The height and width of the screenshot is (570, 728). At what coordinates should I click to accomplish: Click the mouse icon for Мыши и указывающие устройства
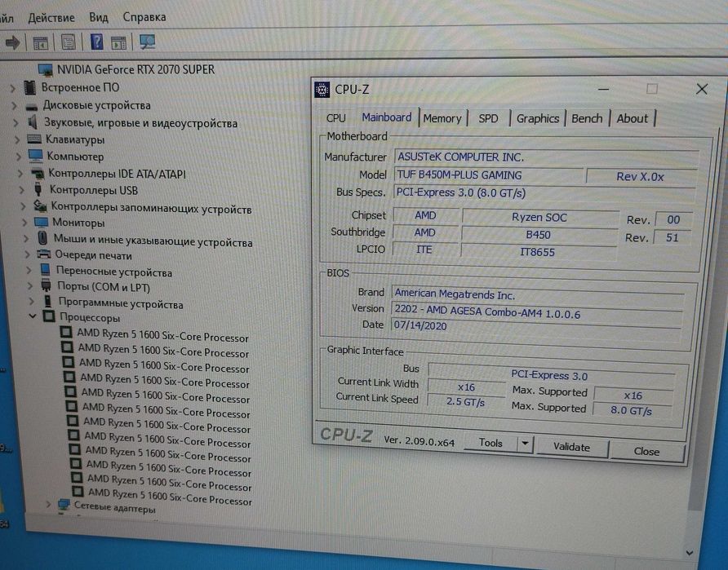pyautogui.click(x=42, y=238)
